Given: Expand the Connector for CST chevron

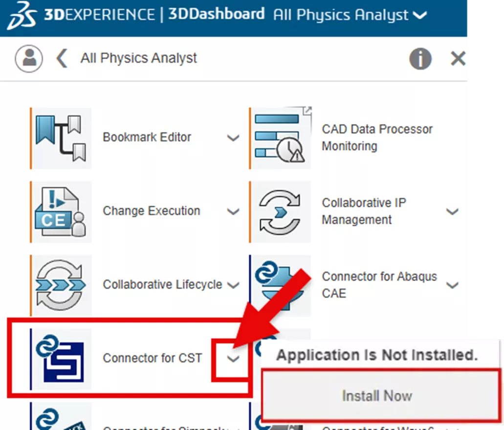Looking at the screenshot, I should coord(233,359).
